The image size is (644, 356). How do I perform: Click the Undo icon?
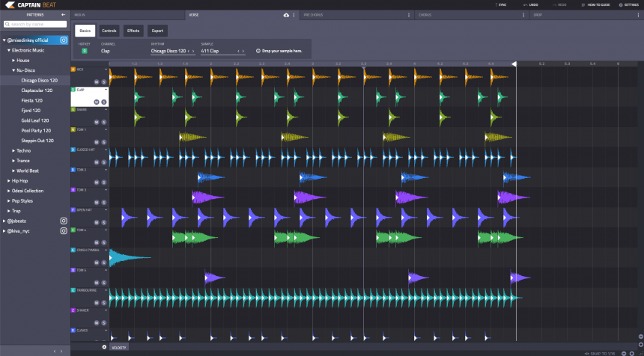pyautogui.click(x=524, y=4)
